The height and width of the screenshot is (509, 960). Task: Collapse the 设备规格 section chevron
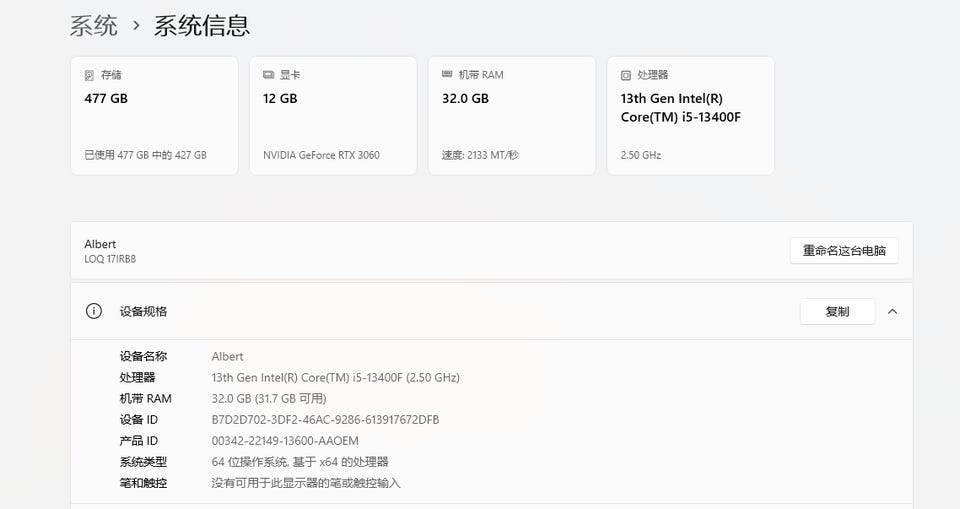(893, 312)
